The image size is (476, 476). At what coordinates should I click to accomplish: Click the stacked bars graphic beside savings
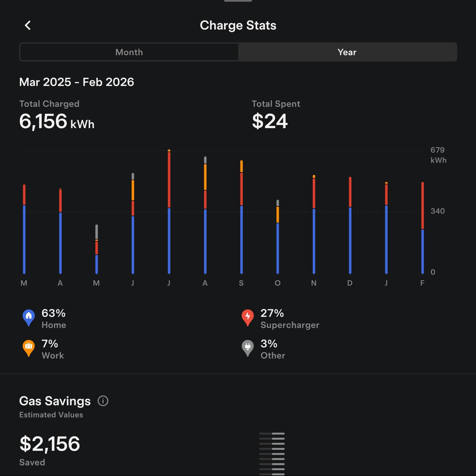pos(272,453)
